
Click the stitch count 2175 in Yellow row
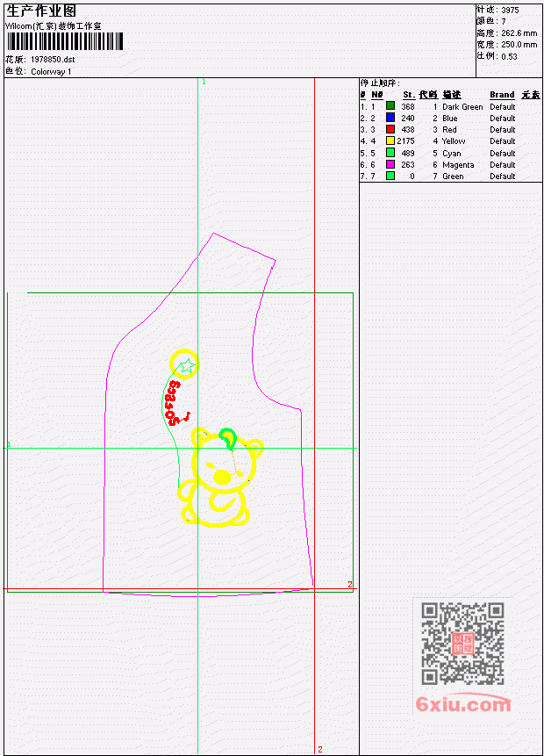[x=405, y=140]
